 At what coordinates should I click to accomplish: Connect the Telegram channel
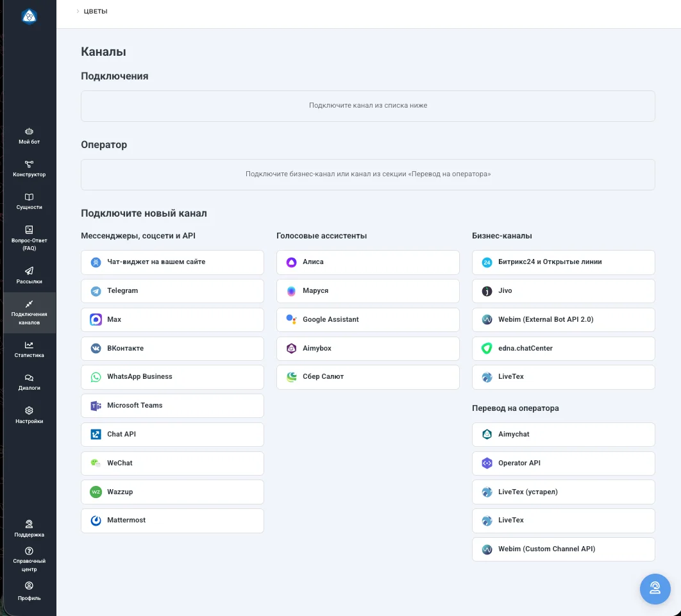point(172,291)
